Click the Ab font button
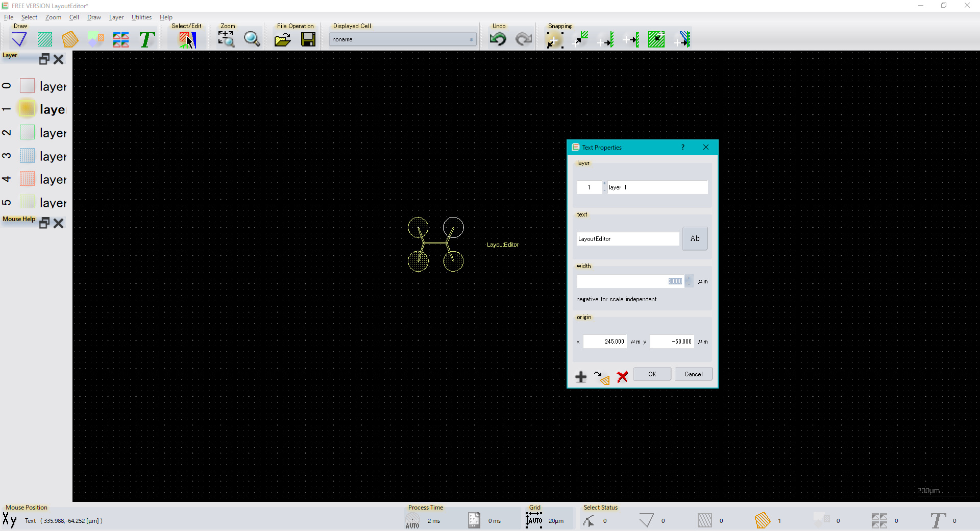 click(695, 238)
